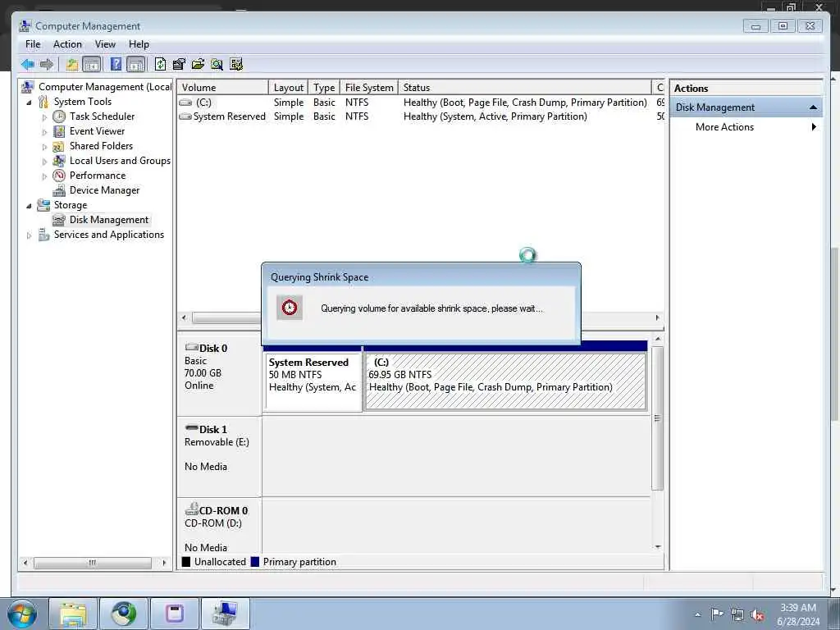This screenshot has height=630, width=840.
Task: Select Performance in the tree
Action: pyautogui.click(x=98, y=176)
